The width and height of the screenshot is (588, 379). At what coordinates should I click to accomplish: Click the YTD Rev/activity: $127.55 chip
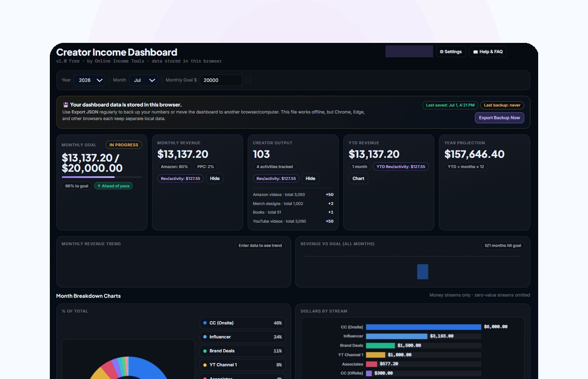point(401,167)
